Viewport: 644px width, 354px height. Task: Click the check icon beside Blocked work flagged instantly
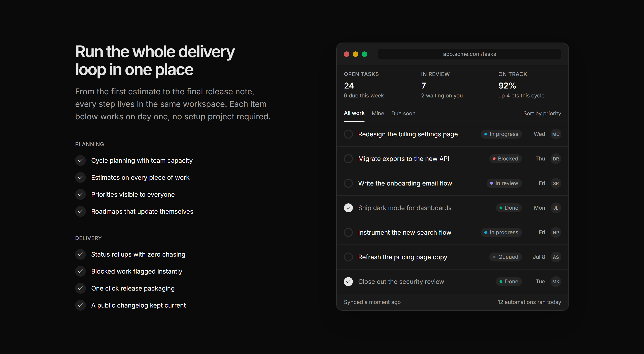tap(80, 271)
